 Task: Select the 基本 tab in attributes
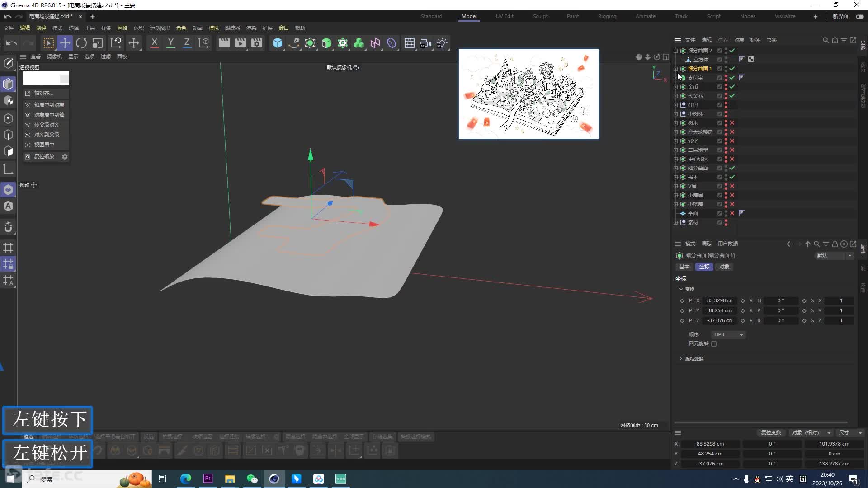(684, 267)
